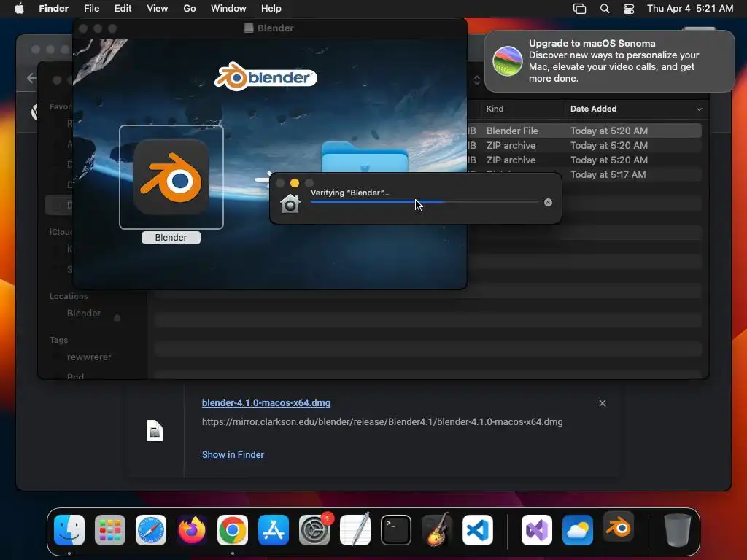
Task: Go back in the Finder window
Action: click(x=31, y=78)
